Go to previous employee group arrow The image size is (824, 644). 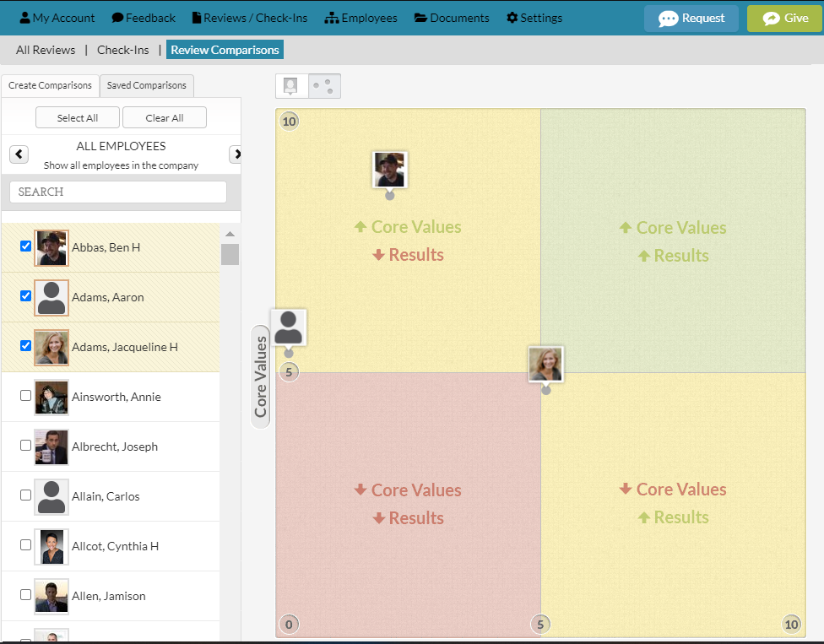[x=19, y=154]
